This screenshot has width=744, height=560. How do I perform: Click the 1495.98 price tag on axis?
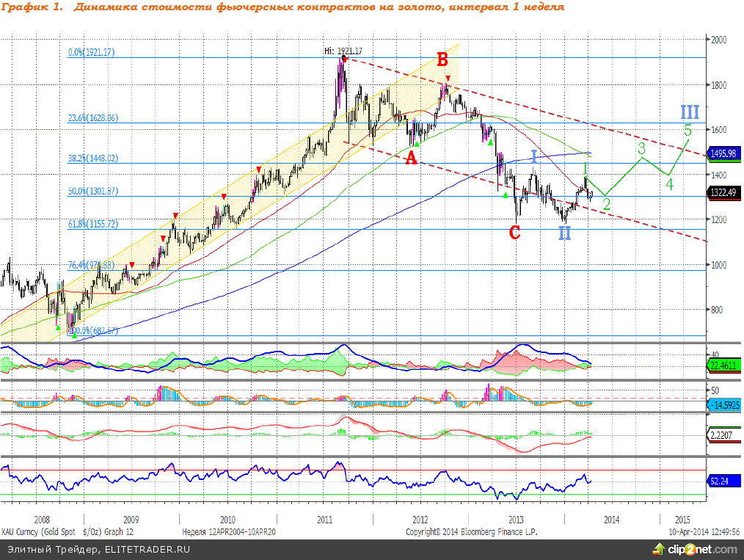point(724,153)
